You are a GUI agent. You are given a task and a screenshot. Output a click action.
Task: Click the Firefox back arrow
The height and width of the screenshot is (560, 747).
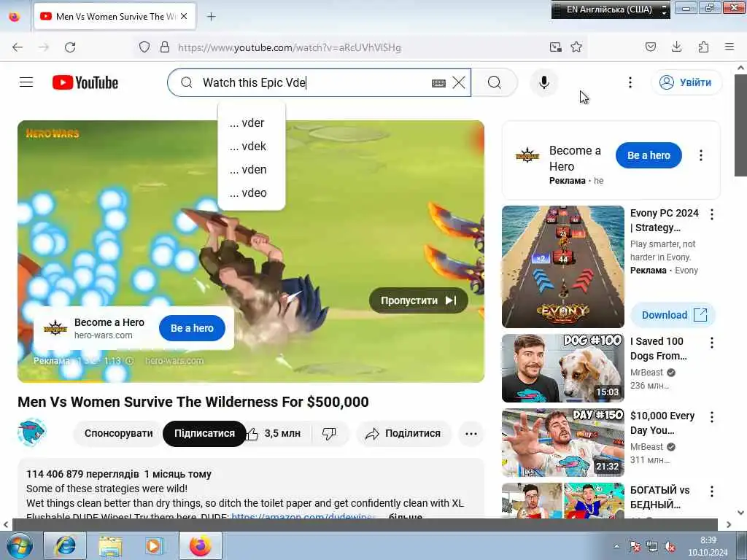18,47
